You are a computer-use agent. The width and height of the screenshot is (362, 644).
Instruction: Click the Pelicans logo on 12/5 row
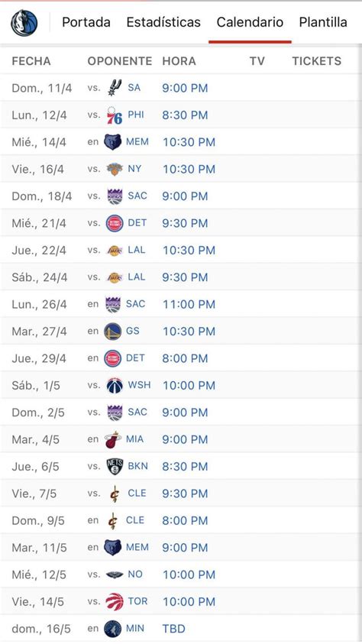click(x=115, y=574)
